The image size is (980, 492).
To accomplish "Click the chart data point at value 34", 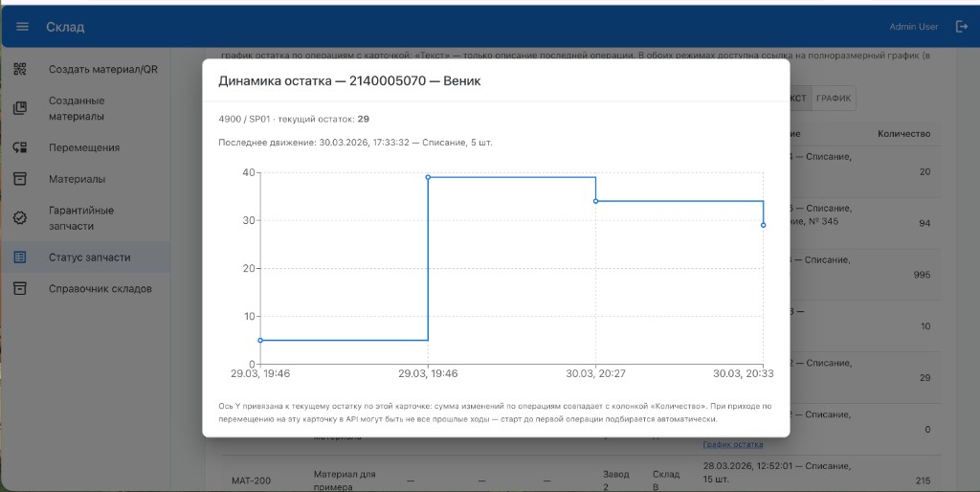I will coord(595,201).
